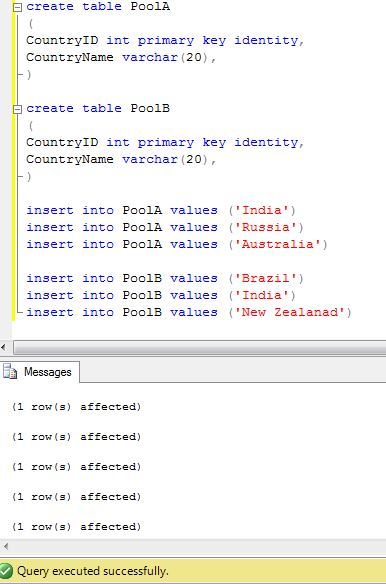Click the green query success checkmark icon
This screenshot has height=584, width=386.
click(x=6, y=571)
